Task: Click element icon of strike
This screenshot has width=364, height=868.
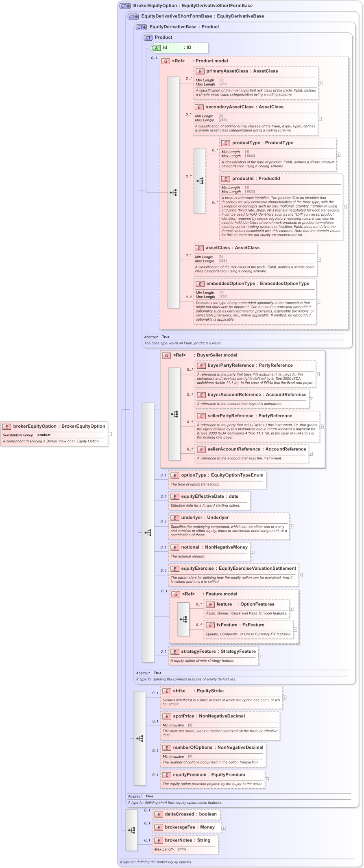Action: click(167, 691)
